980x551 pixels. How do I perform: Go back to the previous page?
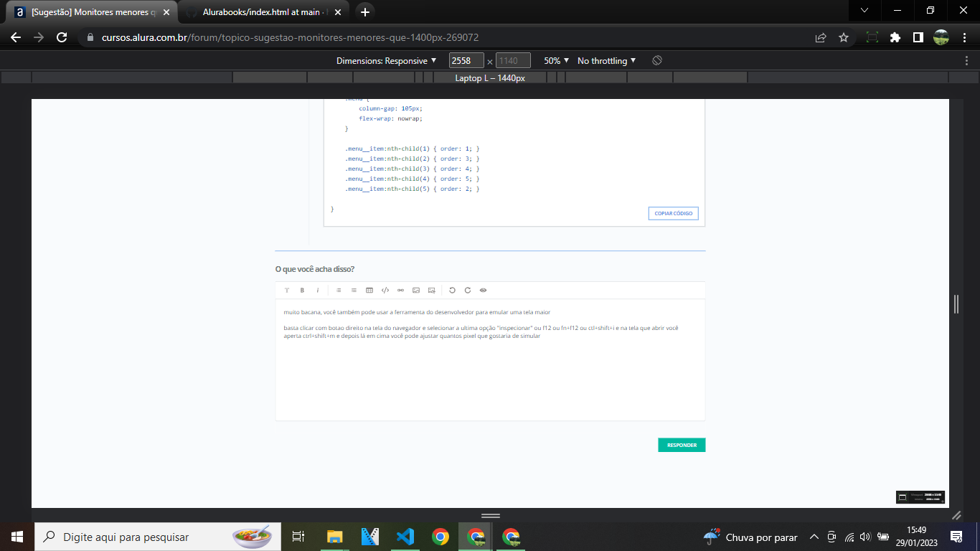click(x=16, y=37)
